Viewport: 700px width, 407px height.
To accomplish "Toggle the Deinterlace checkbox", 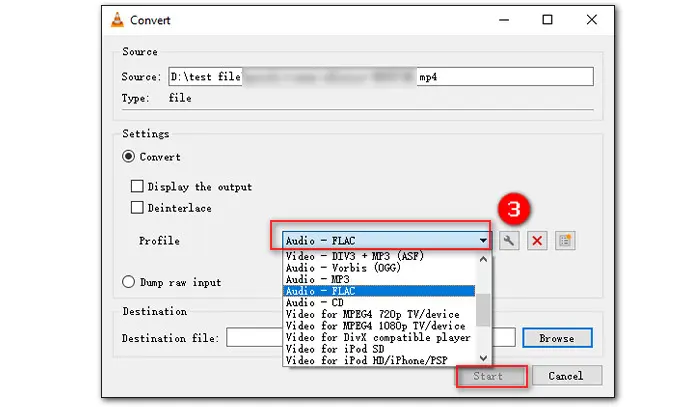I will pyautogui.click(x=137, y=208).
